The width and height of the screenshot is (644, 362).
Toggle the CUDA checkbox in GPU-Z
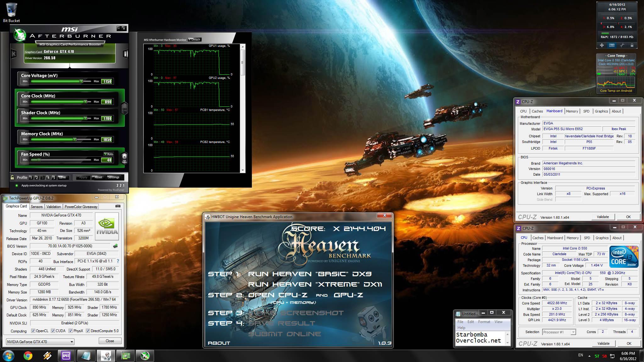click(53, 331)
